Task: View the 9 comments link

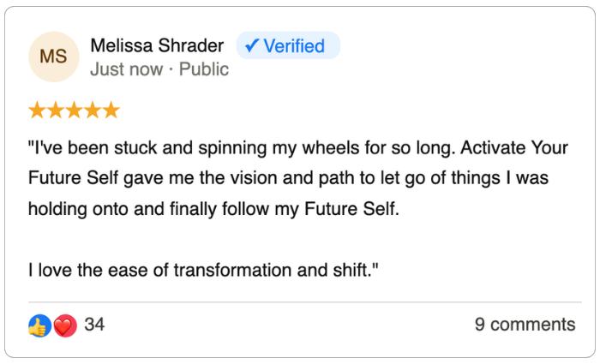Action: tap(525, 325)
